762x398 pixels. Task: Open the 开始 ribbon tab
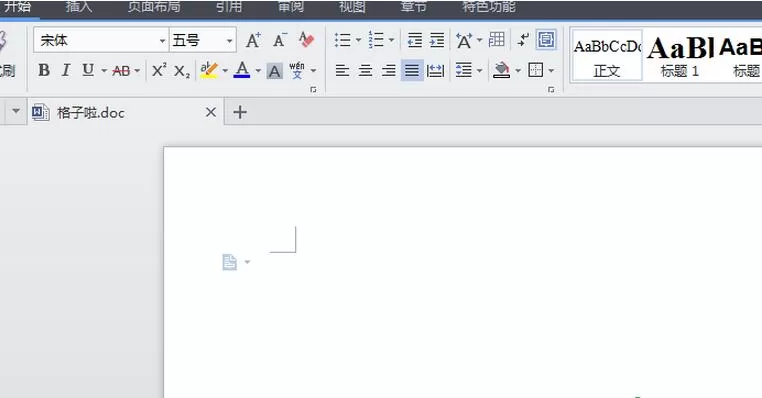(x=17, y=7)
